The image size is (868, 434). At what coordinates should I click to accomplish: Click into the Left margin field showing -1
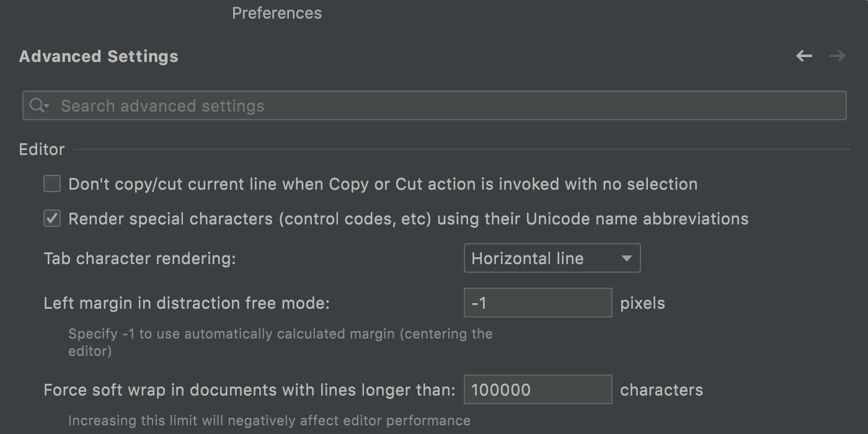point(538,303)
